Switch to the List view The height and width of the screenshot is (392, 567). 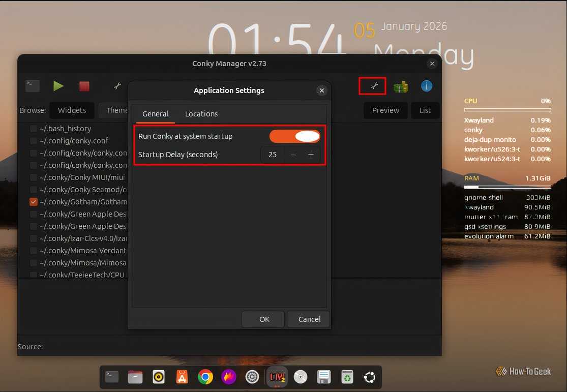[425, 110]
